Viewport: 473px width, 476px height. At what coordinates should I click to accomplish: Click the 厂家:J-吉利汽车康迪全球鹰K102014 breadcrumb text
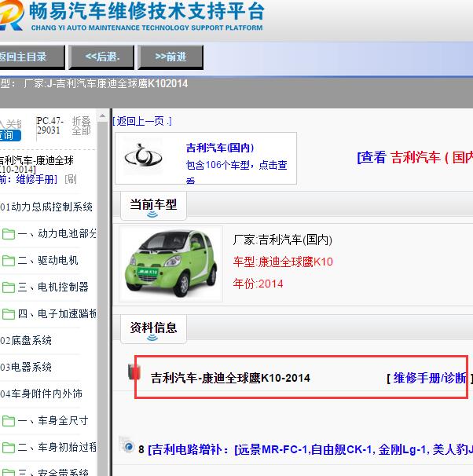(105, 83)
